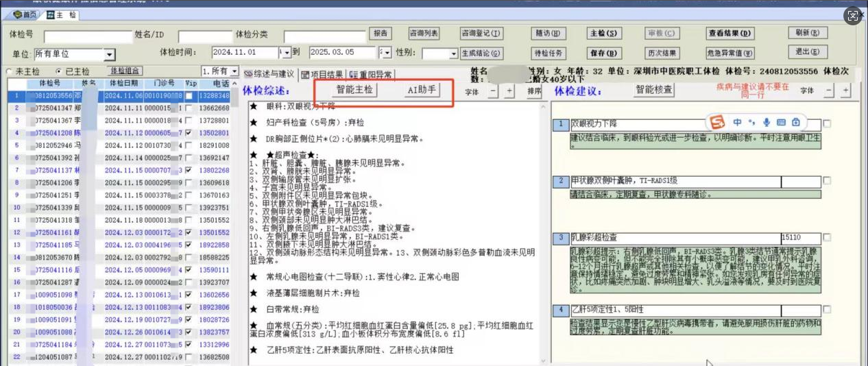
Task: Click the Sogou microphone voice input icon
Action: click(x=766, y=123)
